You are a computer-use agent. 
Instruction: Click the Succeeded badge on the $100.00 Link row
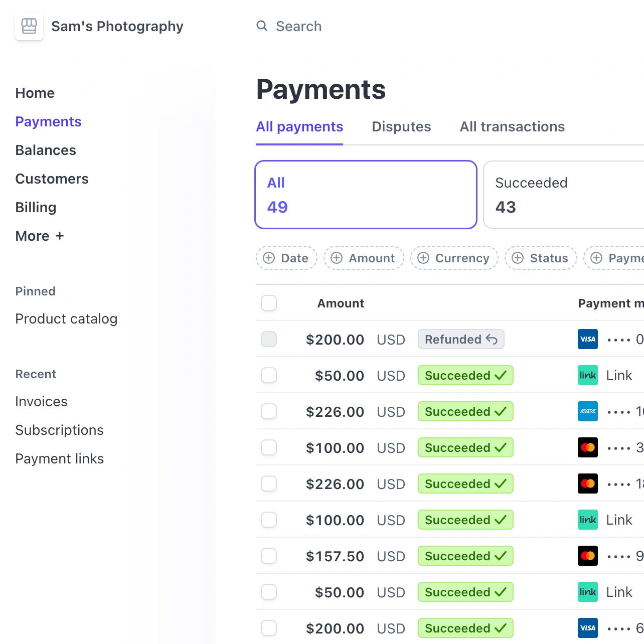click(465, 520)
